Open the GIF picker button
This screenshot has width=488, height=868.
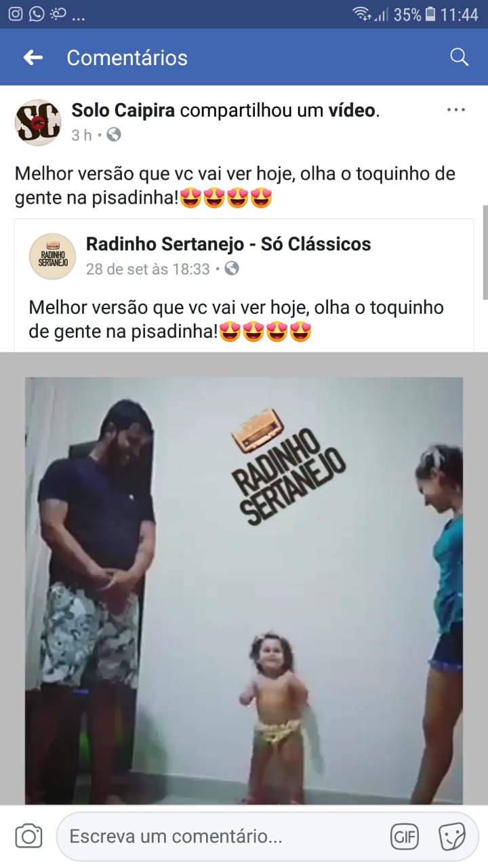click(x=405, y=837)
